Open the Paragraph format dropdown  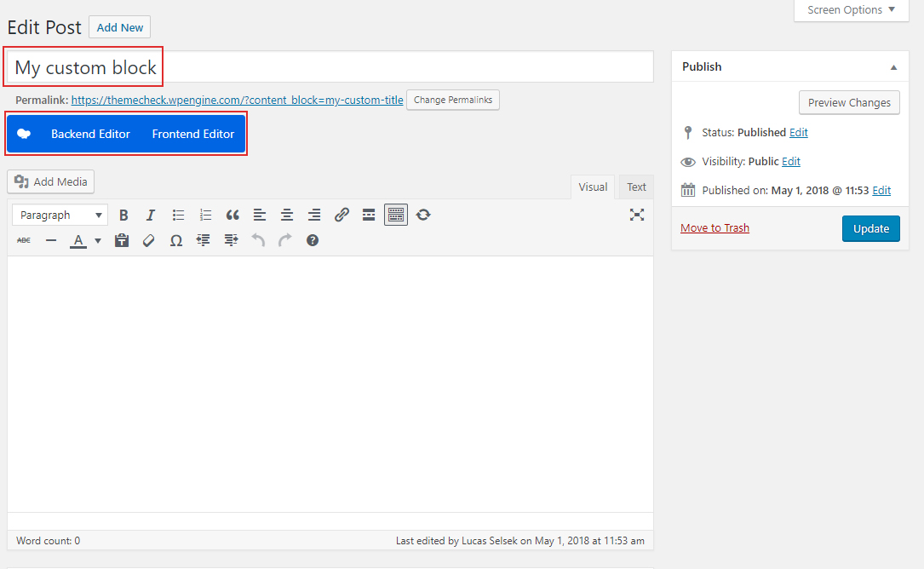60,216
